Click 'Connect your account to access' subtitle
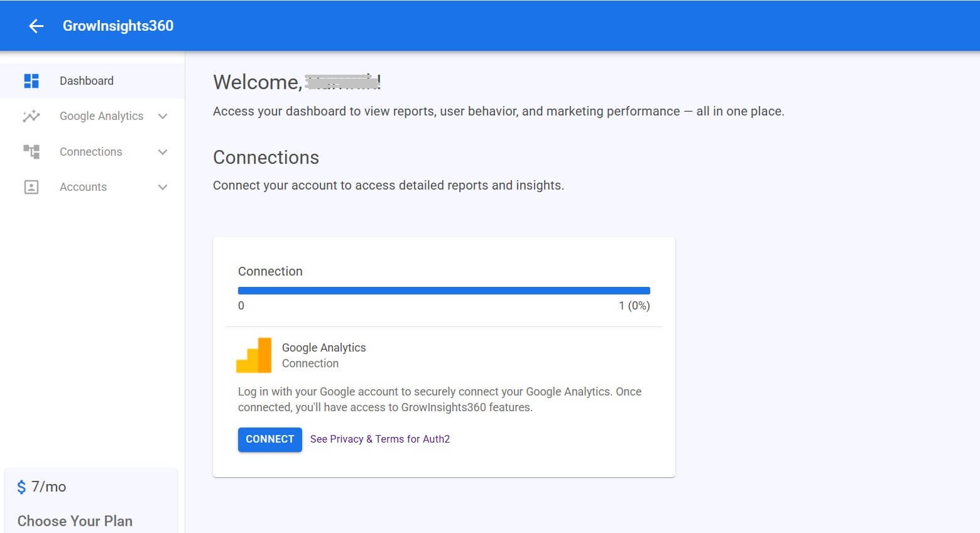Screen dimensions: 980x533 (388, 186)
